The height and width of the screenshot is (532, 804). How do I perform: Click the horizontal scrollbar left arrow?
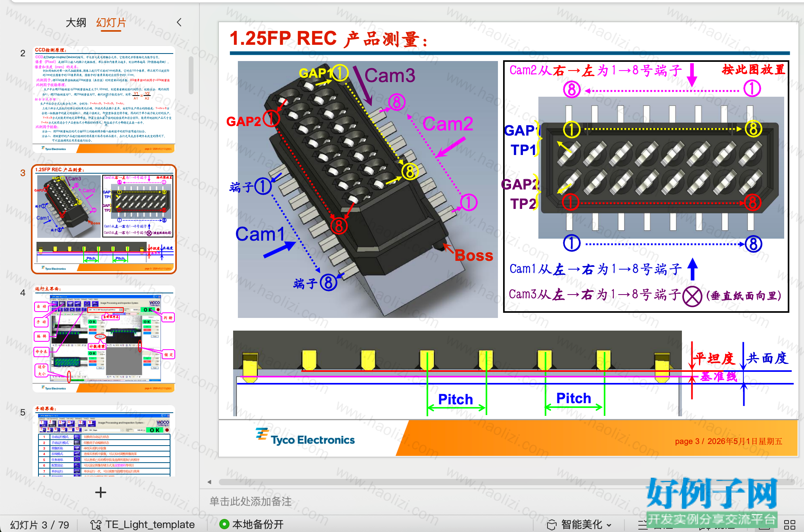pos(209,482)
